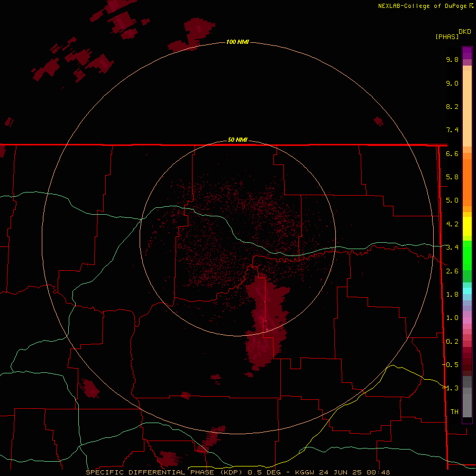This screenshot has height=476, width=476.
Task: Click the -1.3 value on color scale
Action: (450, 388)
